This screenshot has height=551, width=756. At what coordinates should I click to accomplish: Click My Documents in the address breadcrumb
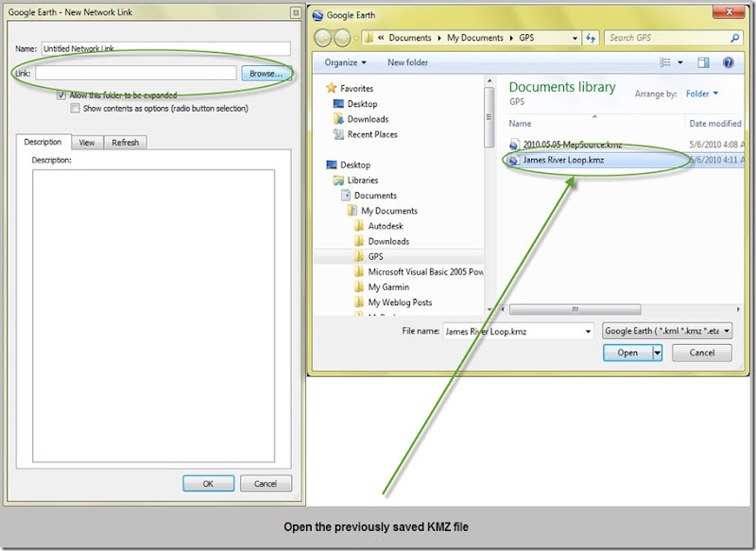[475, 38]
